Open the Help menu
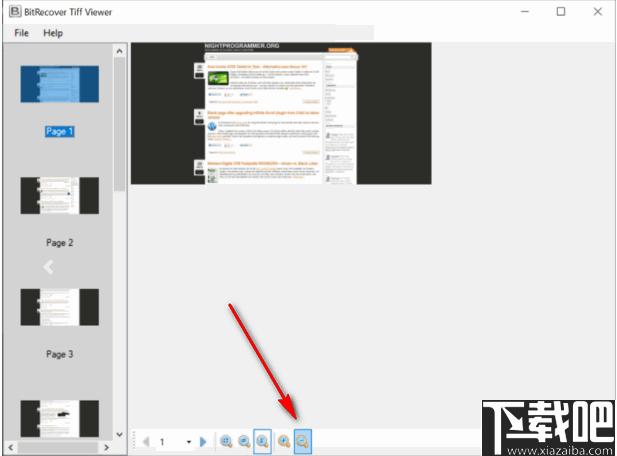Viewport: 617px width, 456px height. click(x=53, y=33)
